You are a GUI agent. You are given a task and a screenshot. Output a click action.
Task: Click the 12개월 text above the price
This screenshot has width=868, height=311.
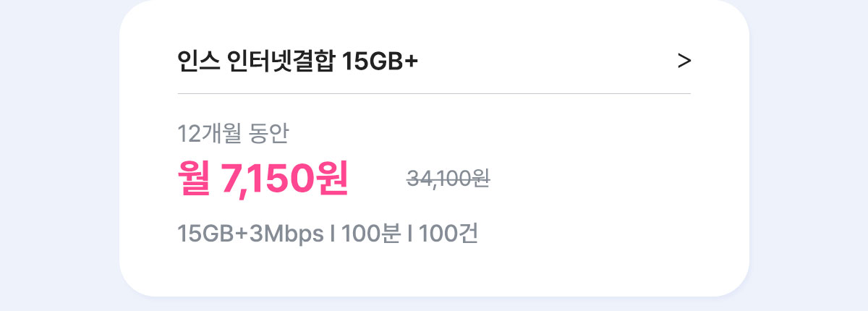tap(209, 133)
